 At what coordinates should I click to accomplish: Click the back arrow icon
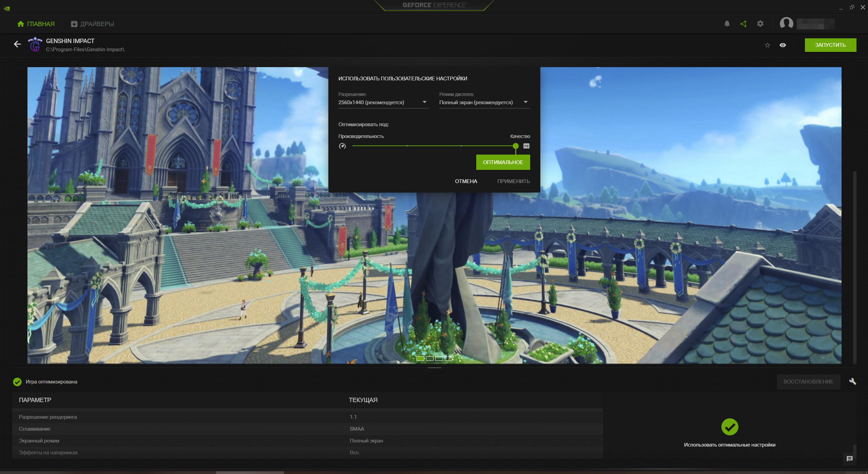17,44
